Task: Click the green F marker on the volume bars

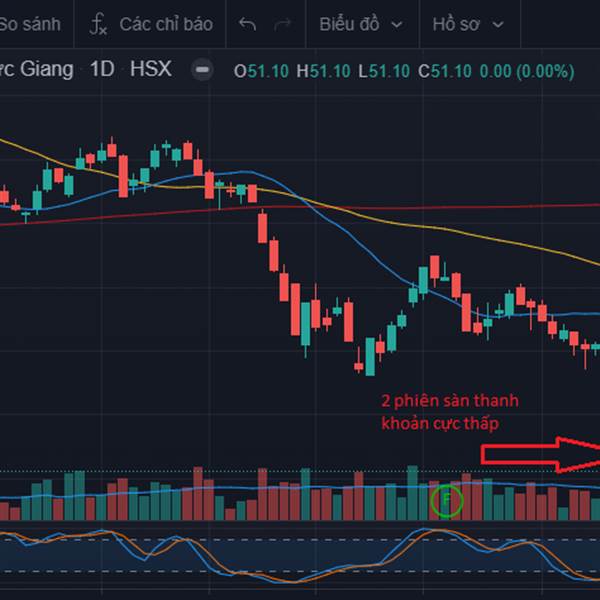Action: point(447,501)
